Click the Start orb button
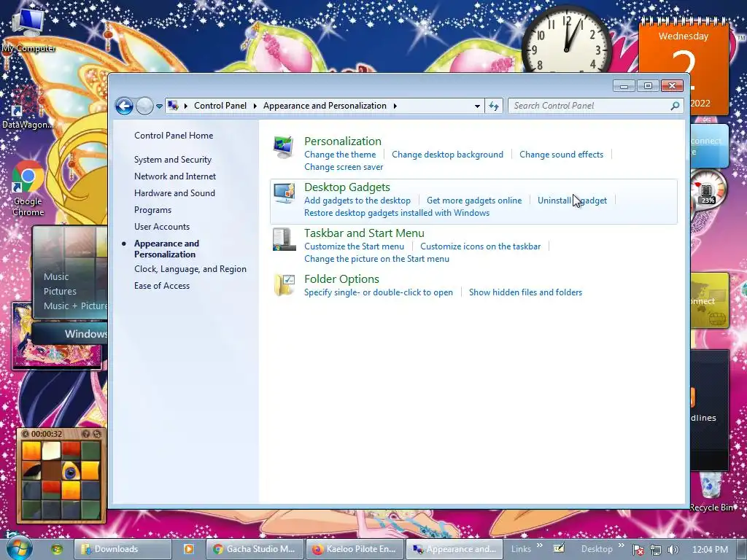 pos(19,548)
